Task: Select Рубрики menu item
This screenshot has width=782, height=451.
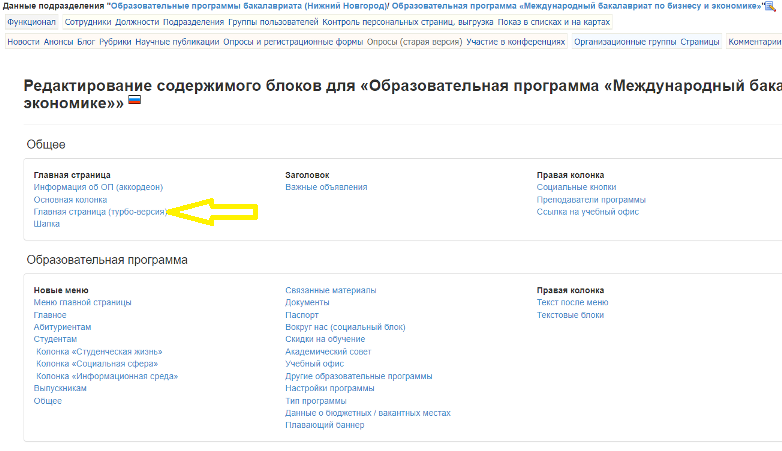Action: pos(115,42)
